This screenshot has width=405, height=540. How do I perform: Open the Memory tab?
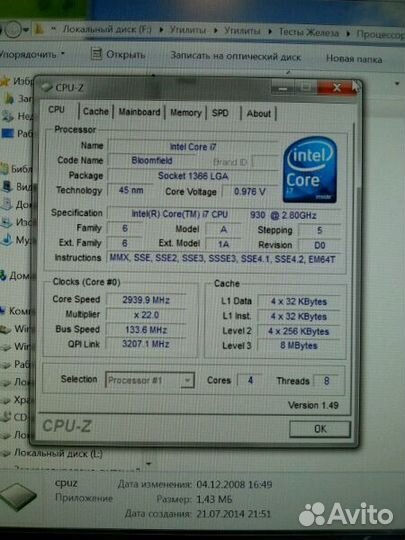pyautogui.click(x=186, y=113)
